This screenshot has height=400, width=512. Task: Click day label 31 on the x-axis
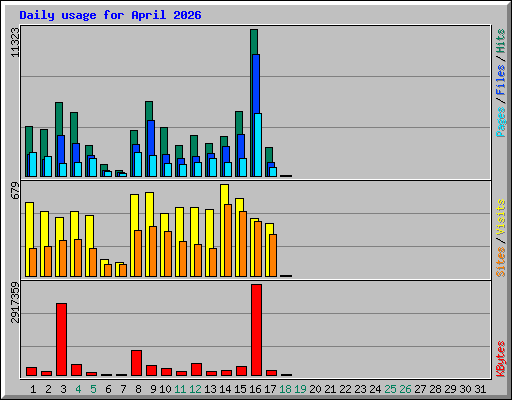pos(480,389)
